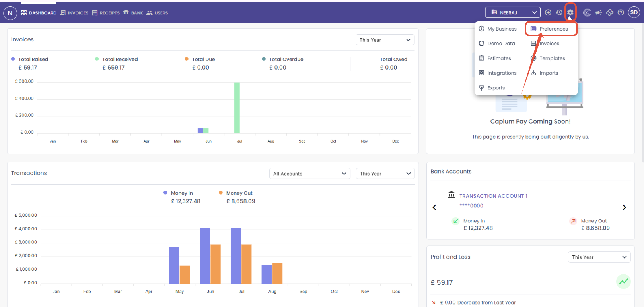Expand the Invoices This Year dropdown
The image size is (644, 307).
click(385, 40)
